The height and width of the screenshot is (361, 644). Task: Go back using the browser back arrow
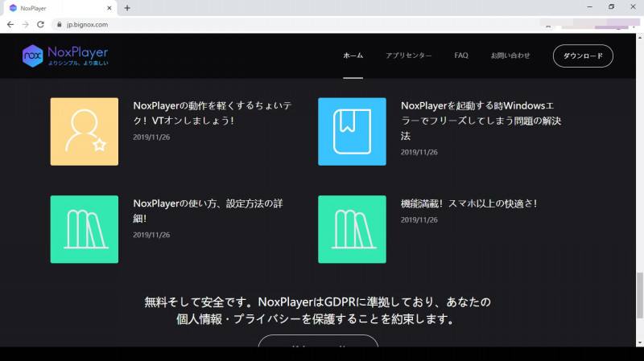(10, 24)
